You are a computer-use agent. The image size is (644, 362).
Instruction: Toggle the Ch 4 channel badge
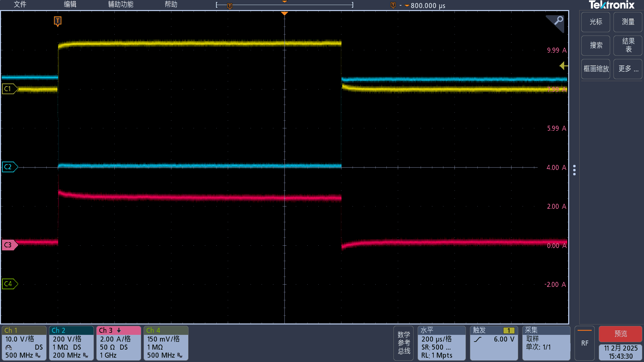(x=166, y=343)
